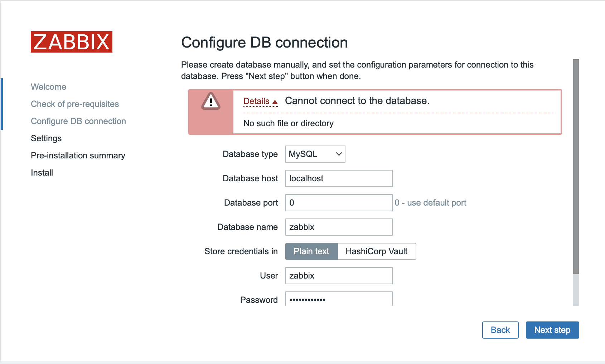Viewport: 605px width, 364px height.
Task: Click the Database port input
Action: tap(339, 203)
